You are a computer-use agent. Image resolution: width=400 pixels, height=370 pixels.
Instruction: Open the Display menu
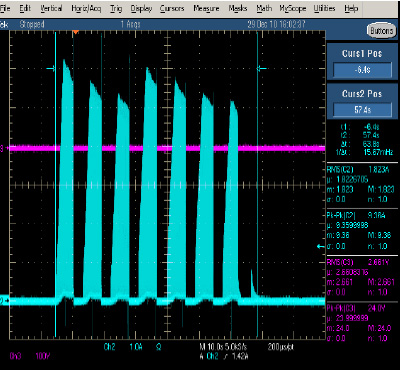(x=141, y=9)
